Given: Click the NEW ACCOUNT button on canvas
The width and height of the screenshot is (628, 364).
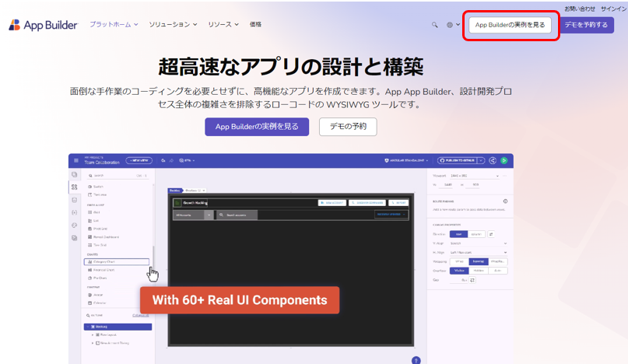Looking at the screenshot, I should pos(332,203).
